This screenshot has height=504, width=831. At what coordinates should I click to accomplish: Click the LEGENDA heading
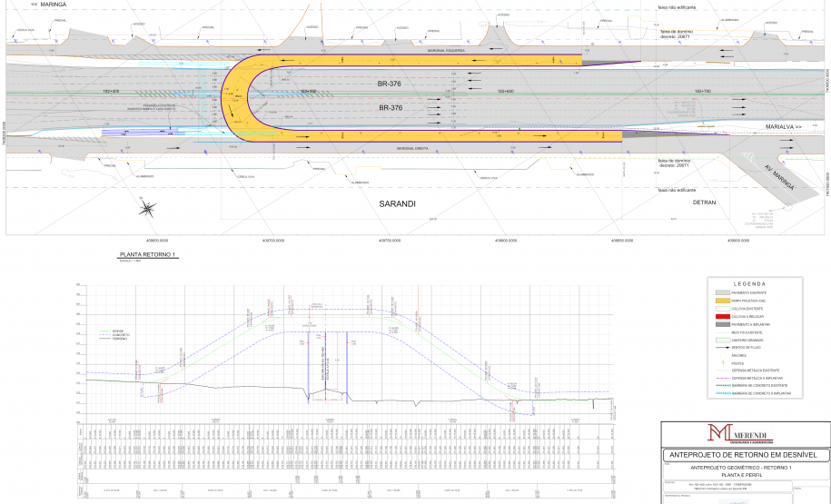coord(750,283)
